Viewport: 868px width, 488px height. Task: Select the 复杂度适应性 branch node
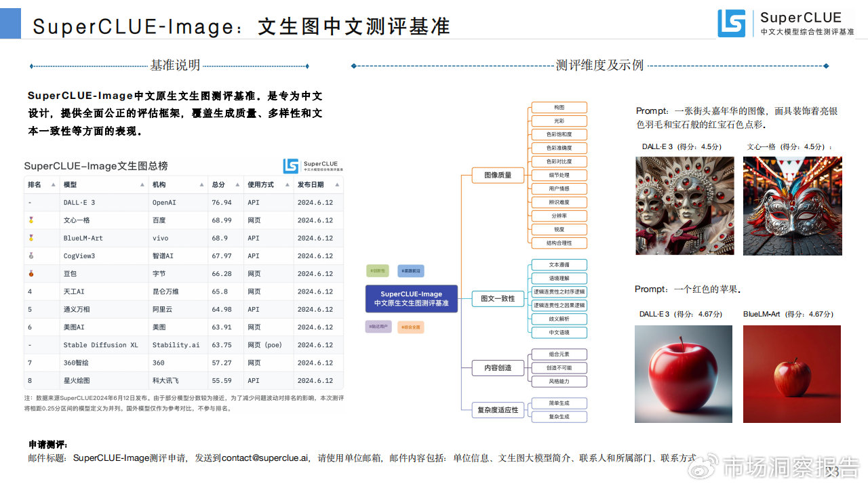tap(498, 410)
